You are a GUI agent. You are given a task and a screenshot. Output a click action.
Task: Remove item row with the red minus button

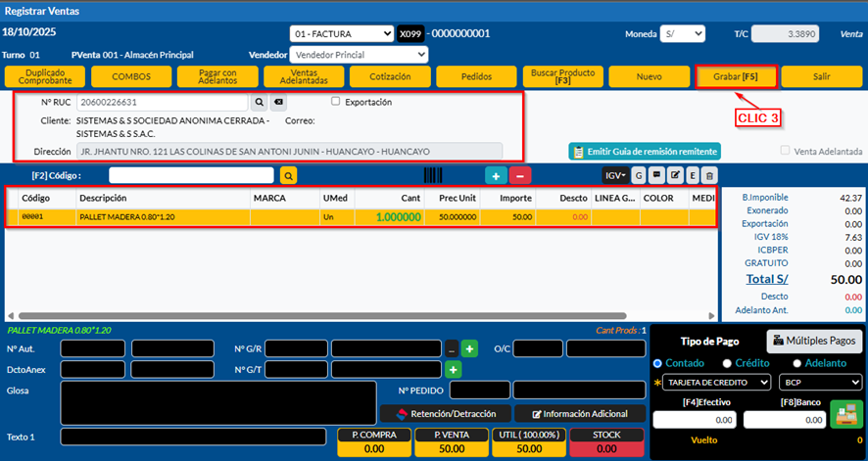(x=521, y=175)
